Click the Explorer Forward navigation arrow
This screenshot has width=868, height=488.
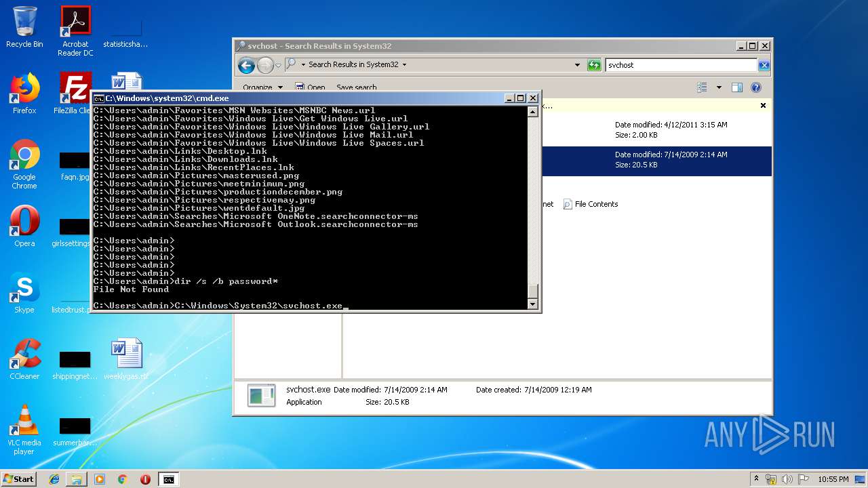265,65
